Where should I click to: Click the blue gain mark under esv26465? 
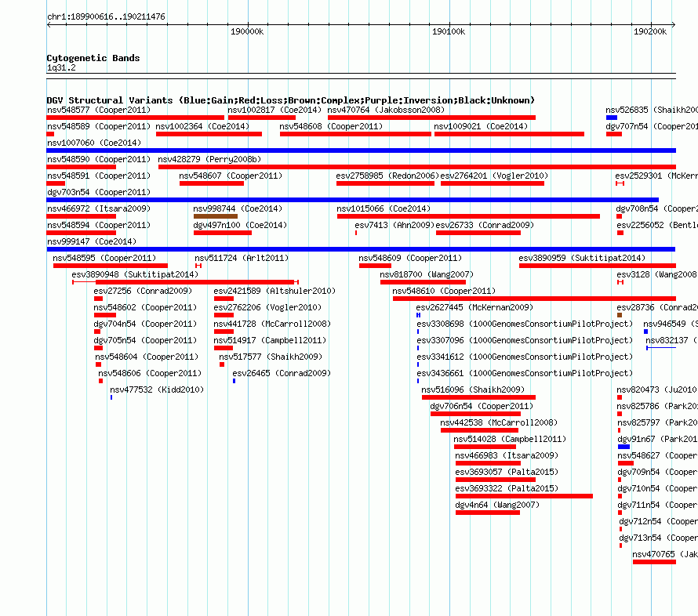(x=234, y=381)
